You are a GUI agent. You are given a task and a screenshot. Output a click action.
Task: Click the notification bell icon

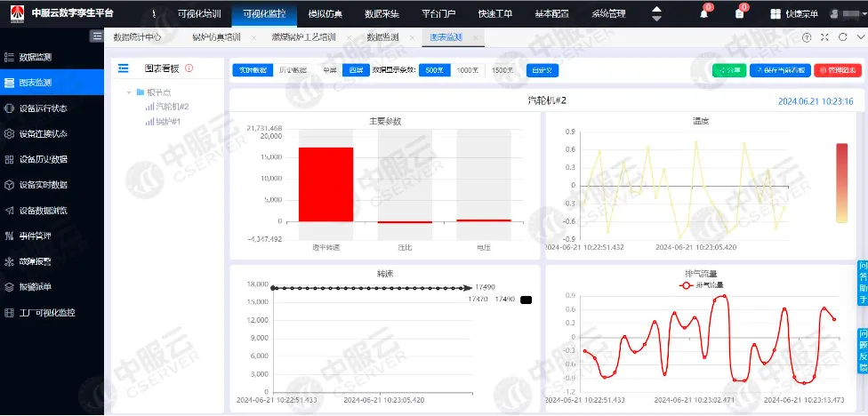pyautogui.click(x=704, y=14)
